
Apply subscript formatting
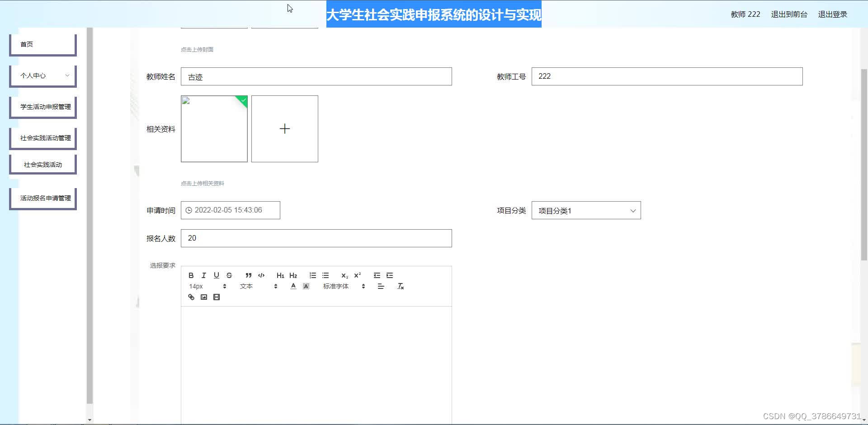click(344, 275)
